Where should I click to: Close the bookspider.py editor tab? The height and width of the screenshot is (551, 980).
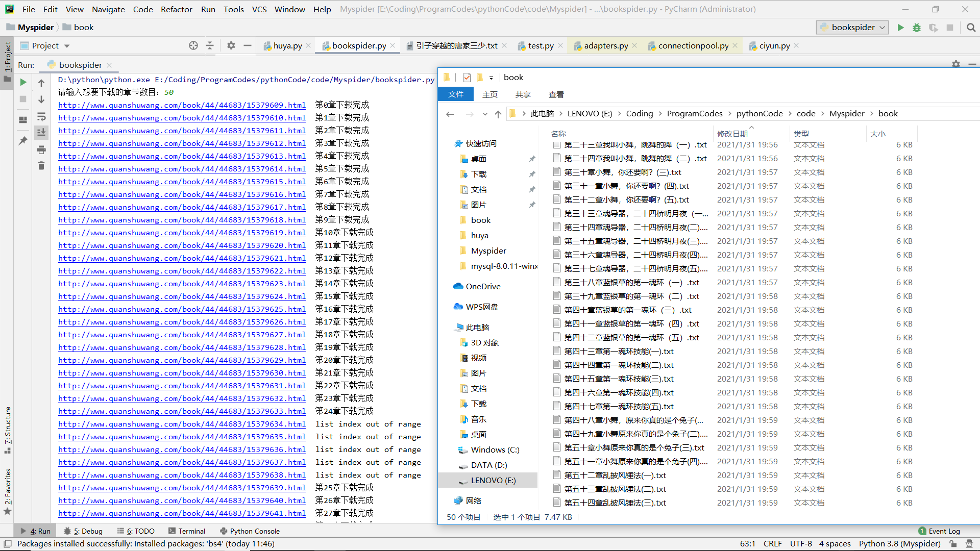click(x=393, y=45)
